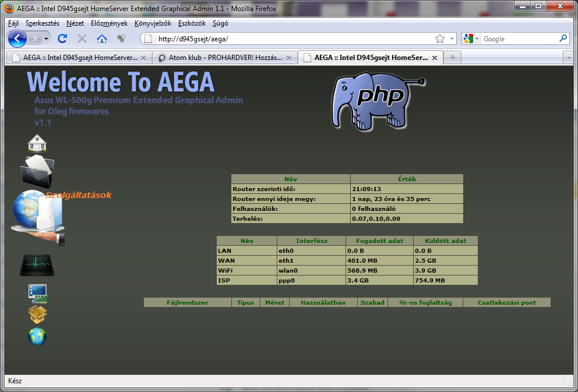Screen dimensions: 578x392
Task: Click the uptime value 1 nap, 23 óra
Action: 407,199
